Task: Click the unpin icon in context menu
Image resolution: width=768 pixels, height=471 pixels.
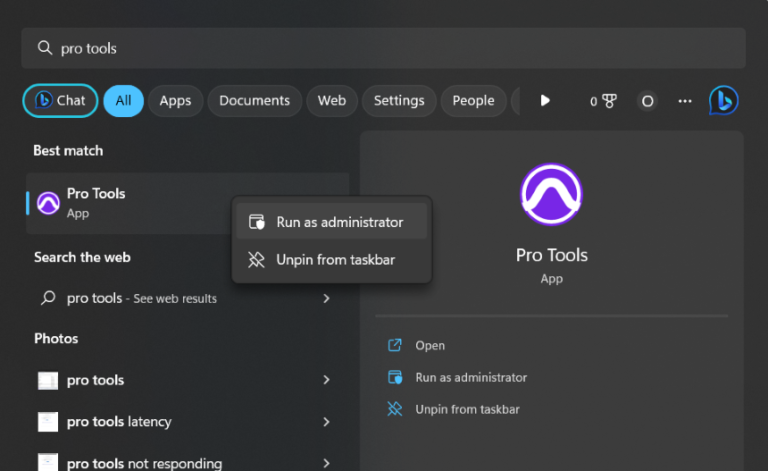Action: pyautogui.click(x=256, y=259)
